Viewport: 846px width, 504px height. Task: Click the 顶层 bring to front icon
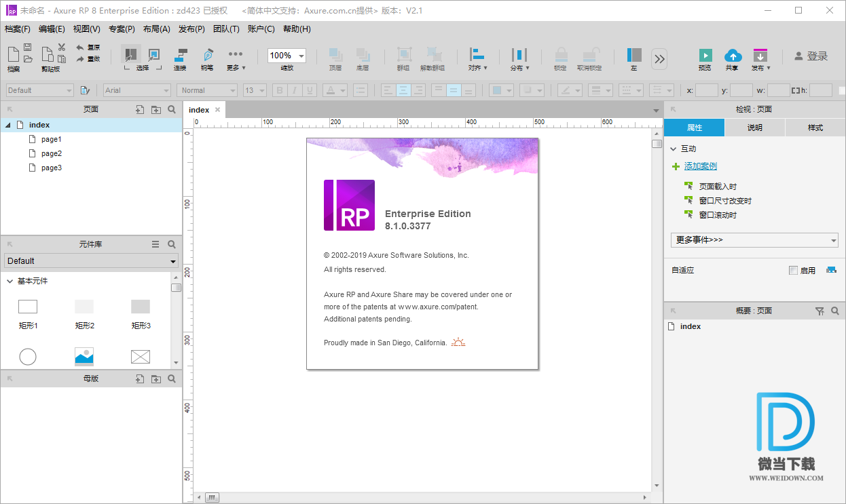pos(335,56)
